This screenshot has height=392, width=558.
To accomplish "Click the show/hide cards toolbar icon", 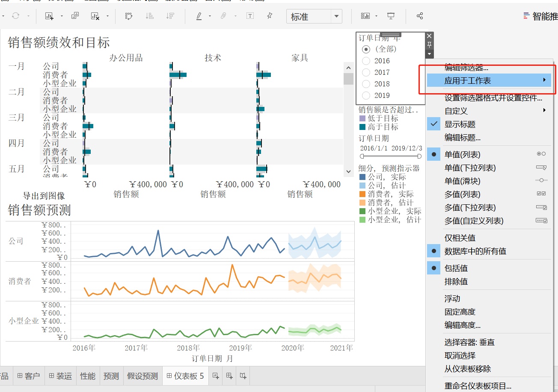I will coord(365,16).
